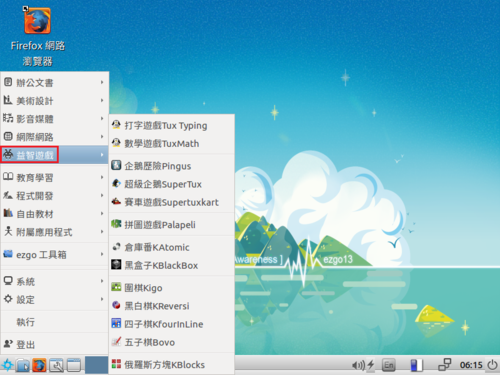Select the 執行 run menu entry
The width and height of the screenshot is (500, 375).
[55, 322]
